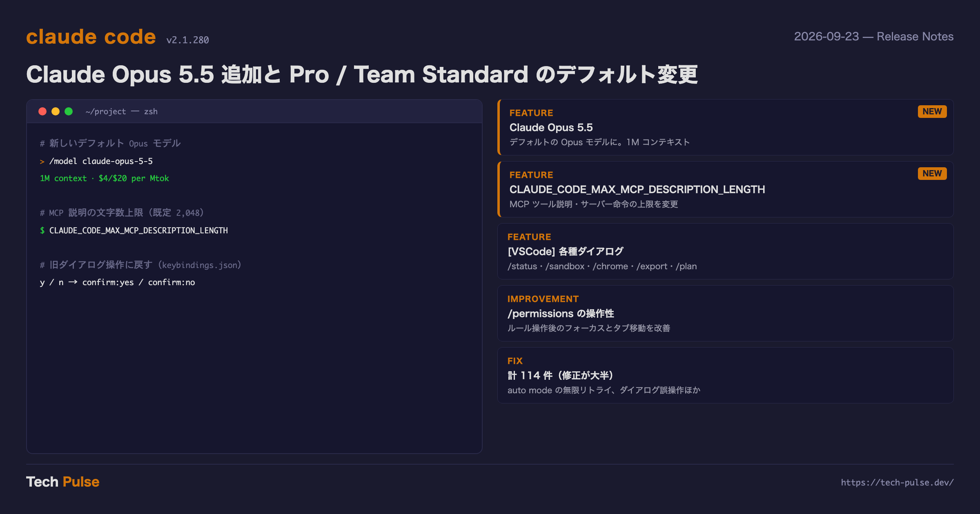Viewport: 980px width, 514px height.
Task: Click the NEW badge on MCP description length card
Action: (932, 173)
